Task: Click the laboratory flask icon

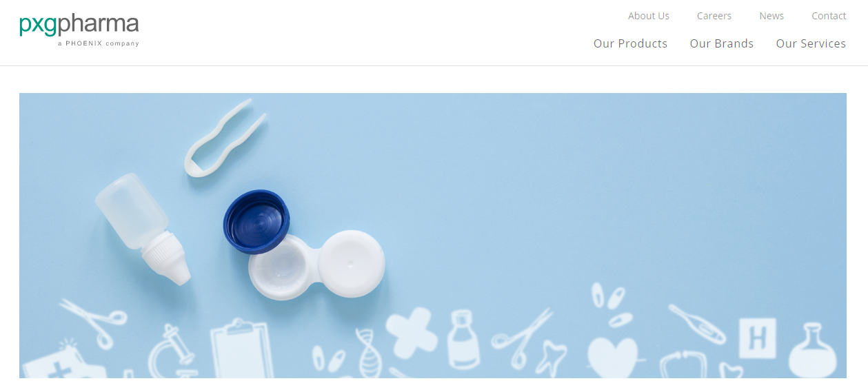Action: pyautogui.click(x=813, y=350)
